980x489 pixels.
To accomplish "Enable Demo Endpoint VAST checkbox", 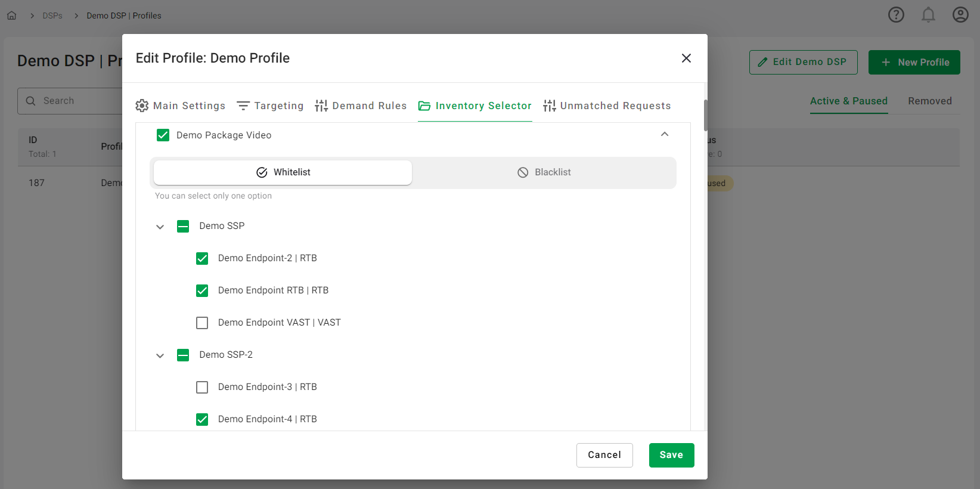I will (x=202, y=323).
